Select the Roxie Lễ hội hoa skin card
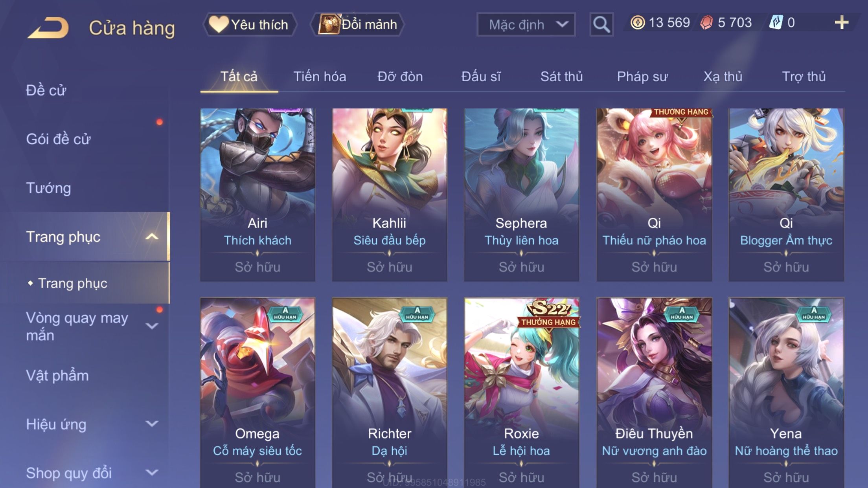Viewport: 868px width, 488px height. tap(521, 393)
